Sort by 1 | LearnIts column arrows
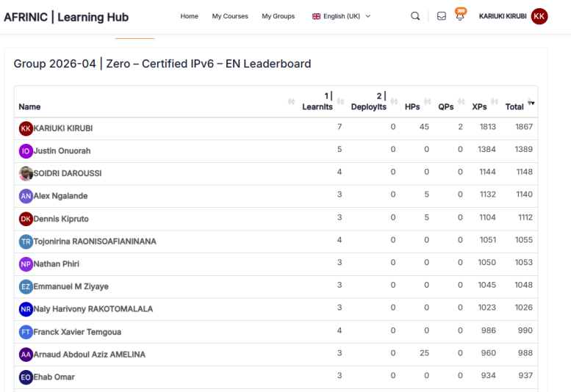The image size is (571, 392). 340,101
